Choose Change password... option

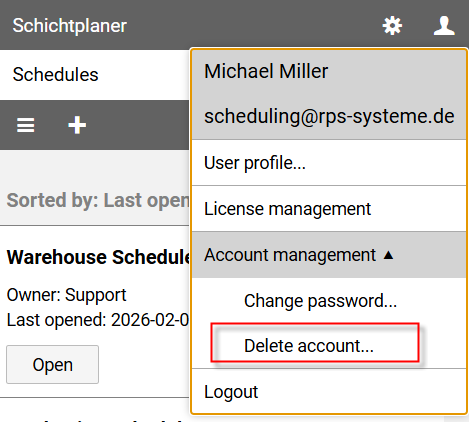click(329, 301)
